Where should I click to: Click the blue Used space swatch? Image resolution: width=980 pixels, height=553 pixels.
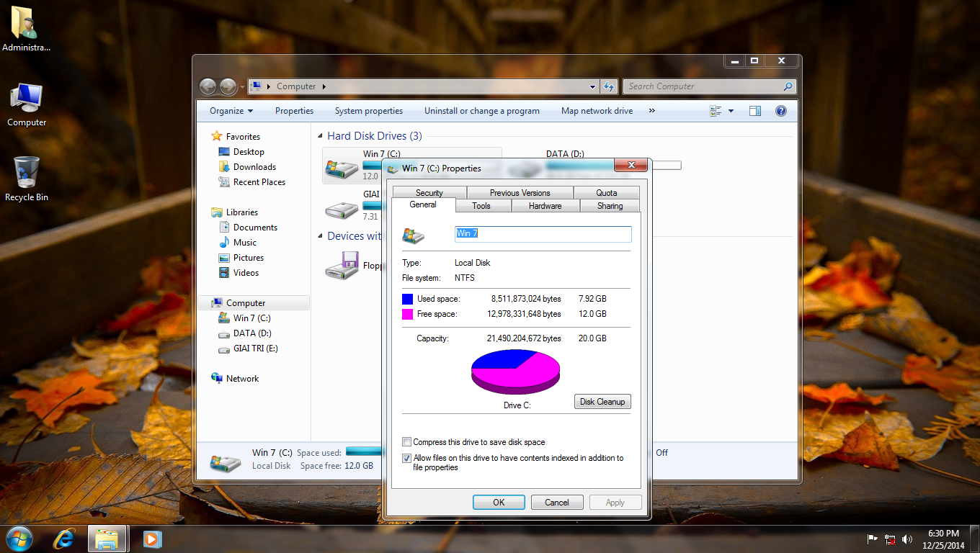408,299
